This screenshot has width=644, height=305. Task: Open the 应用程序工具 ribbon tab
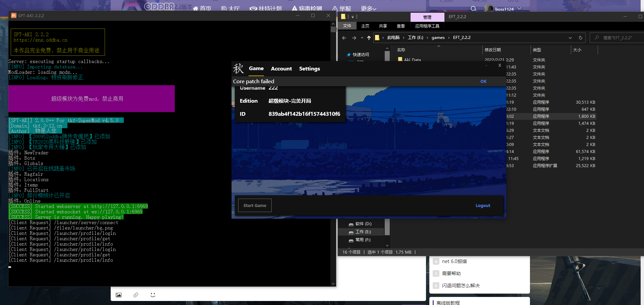tap(427, 26)
